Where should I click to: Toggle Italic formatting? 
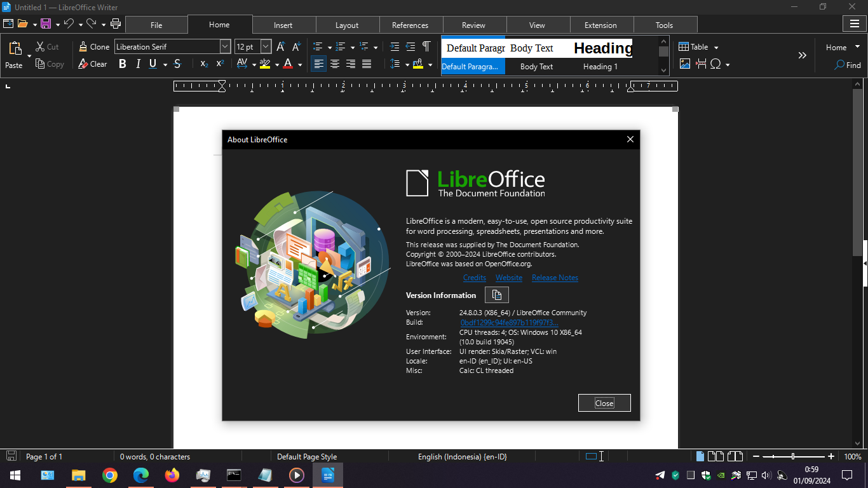point(138,64)
